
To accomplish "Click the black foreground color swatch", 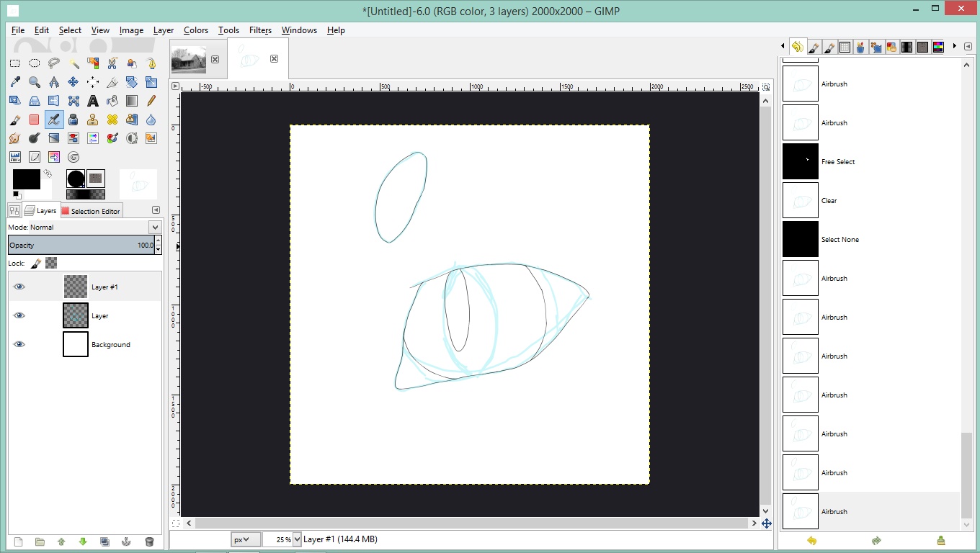I will point(26,179).
